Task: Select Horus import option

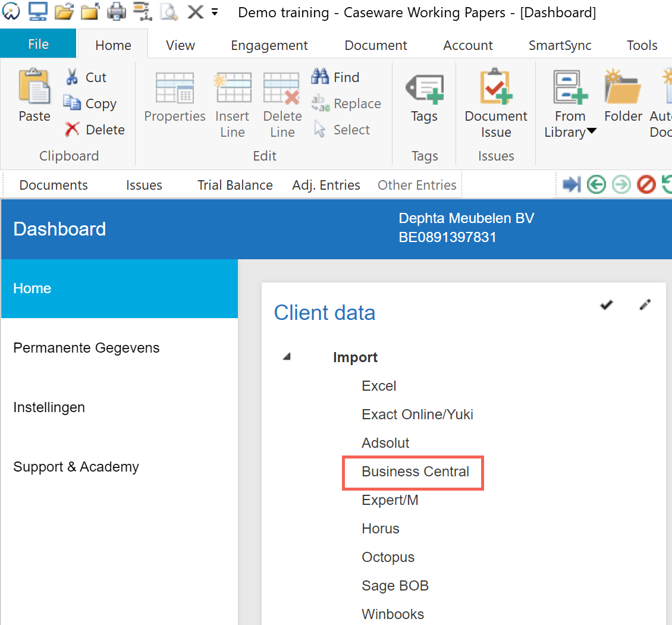Action: 380,529
